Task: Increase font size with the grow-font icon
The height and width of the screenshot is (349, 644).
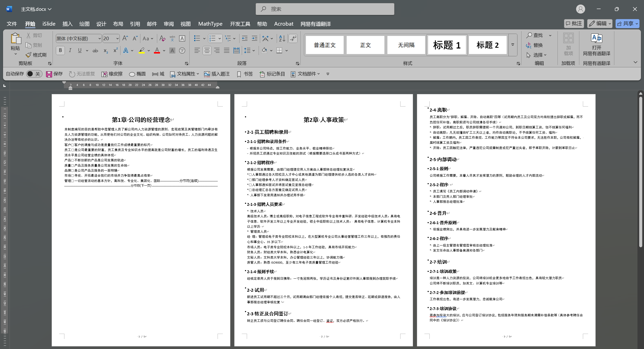Action: (x=125, y=38)
